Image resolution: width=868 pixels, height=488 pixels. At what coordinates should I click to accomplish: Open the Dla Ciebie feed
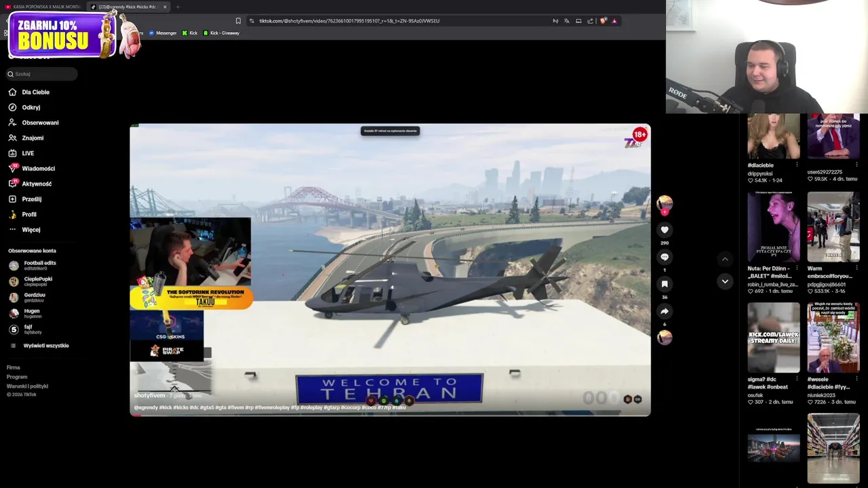pyautogui.click(x=29, y=92)
